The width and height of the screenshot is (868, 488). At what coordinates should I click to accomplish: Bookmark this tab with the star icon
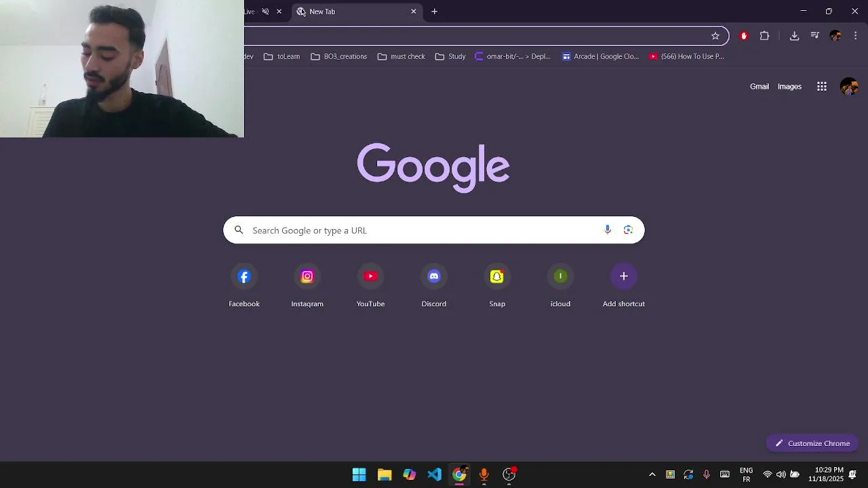click(x=715, y=36)
